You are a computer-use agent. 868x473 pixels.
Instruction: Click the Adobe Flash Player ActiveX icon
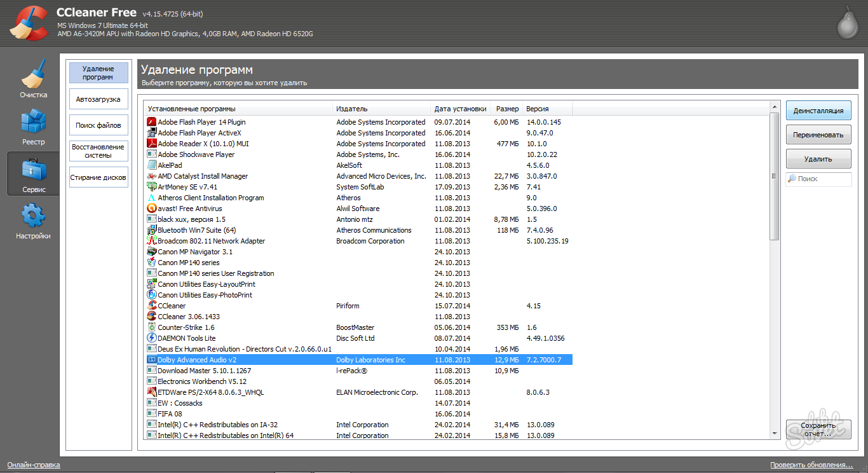(x=152, y=133)
